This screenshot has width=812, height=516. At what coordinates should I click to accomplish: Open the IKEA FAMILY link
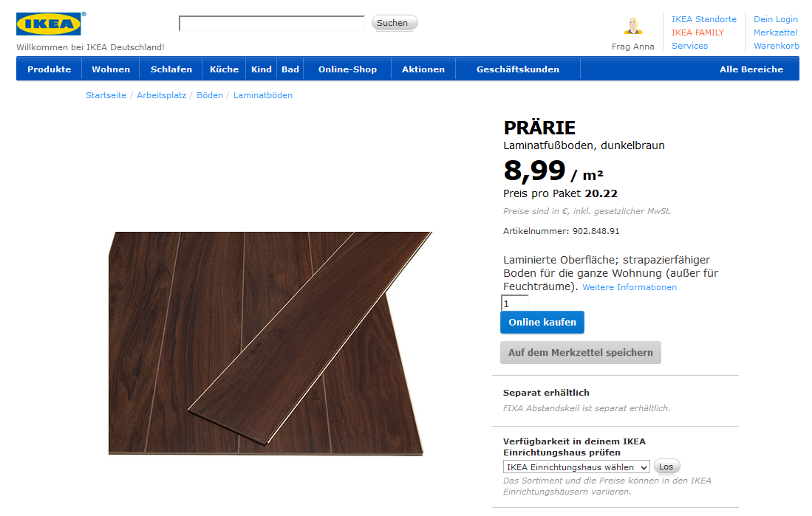[697, 32]
